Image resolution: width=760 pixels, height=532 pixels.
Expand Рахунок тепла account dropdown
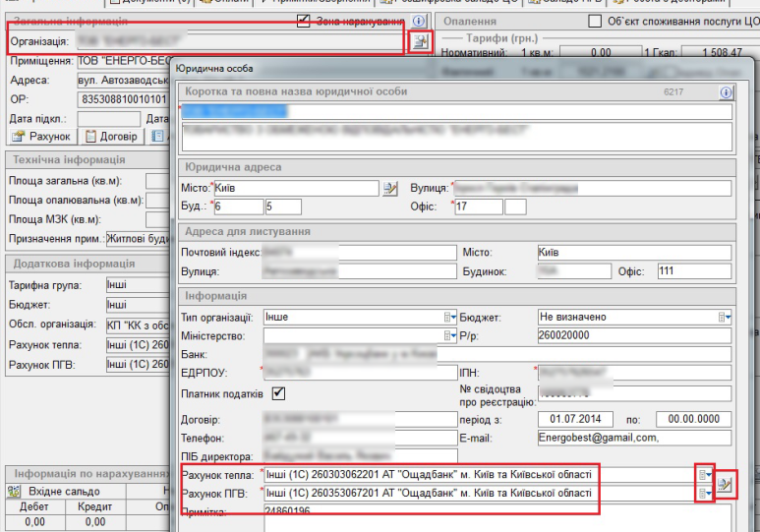point(704,475)
